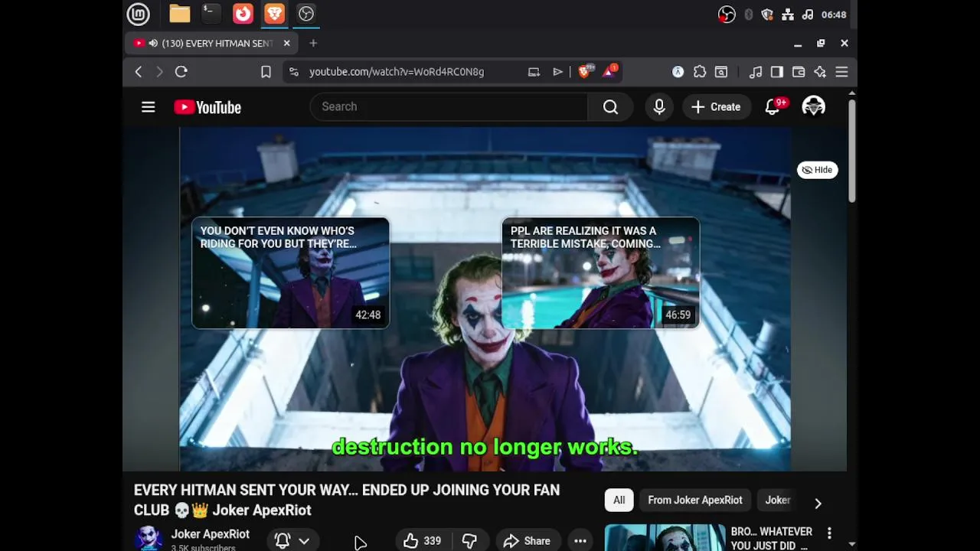Open OBS Studio from the panel
This screenshot has width=980, height=551.
tap(306, 14)
